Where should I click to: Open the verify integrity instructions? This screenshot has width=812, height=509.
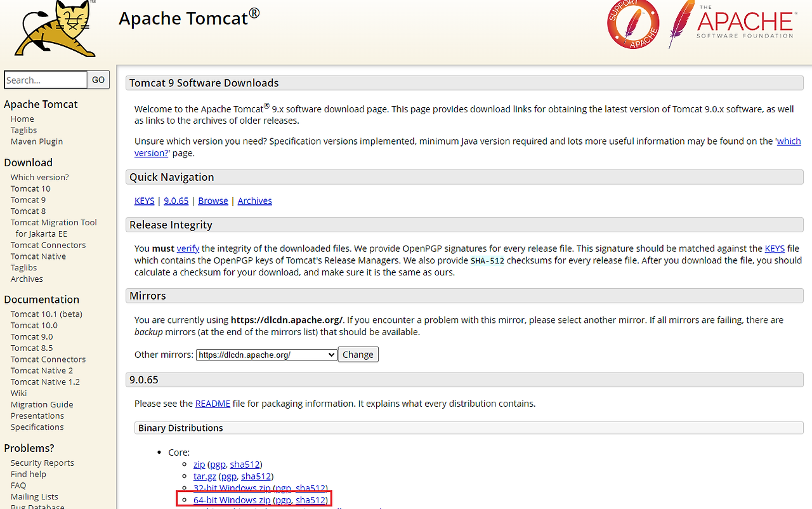point(187,248)
